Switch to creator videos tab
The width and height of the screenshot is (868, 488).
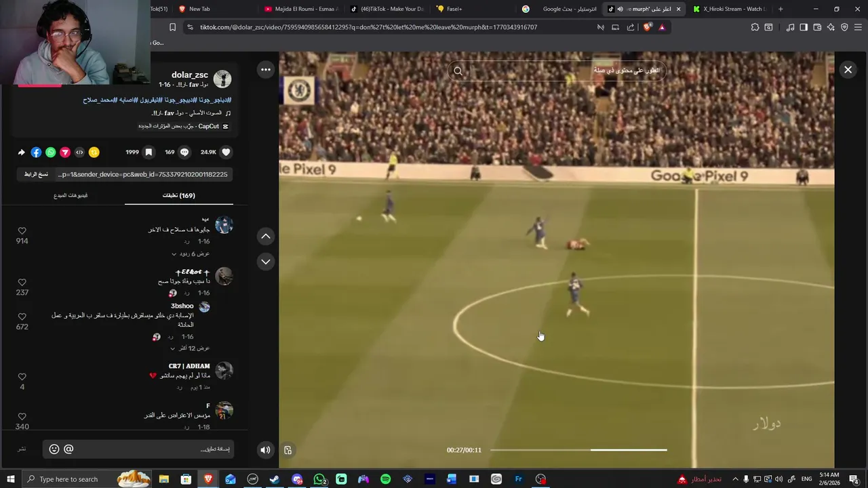71,195
